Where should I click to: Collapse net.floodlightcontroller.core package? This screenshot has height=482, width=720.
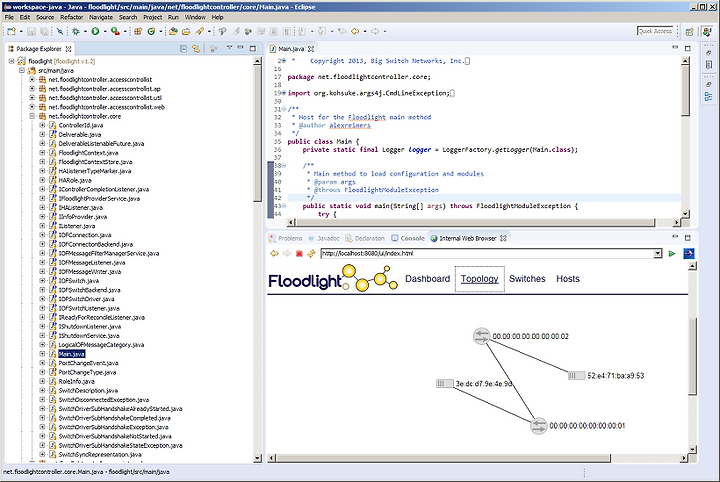(32, 116)
